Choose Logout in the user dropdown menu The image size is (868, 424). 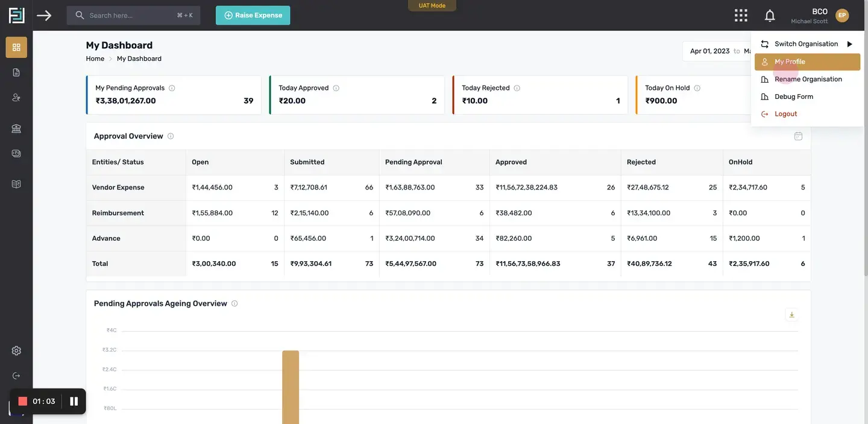coord(807,114)
